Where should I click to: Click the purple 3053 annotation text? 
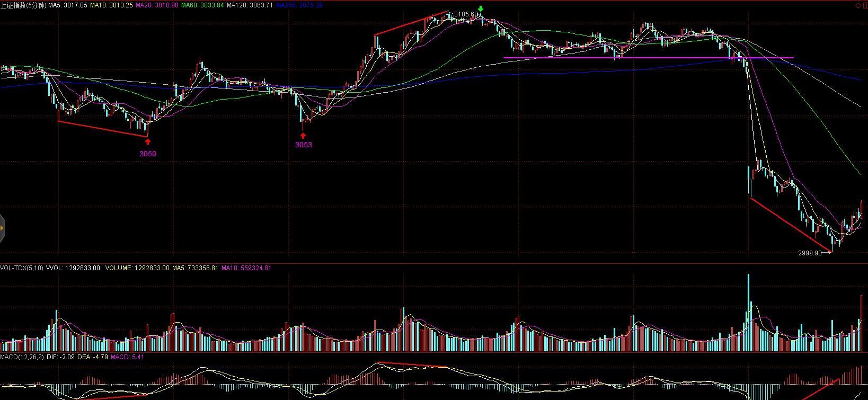coord(304,145)
